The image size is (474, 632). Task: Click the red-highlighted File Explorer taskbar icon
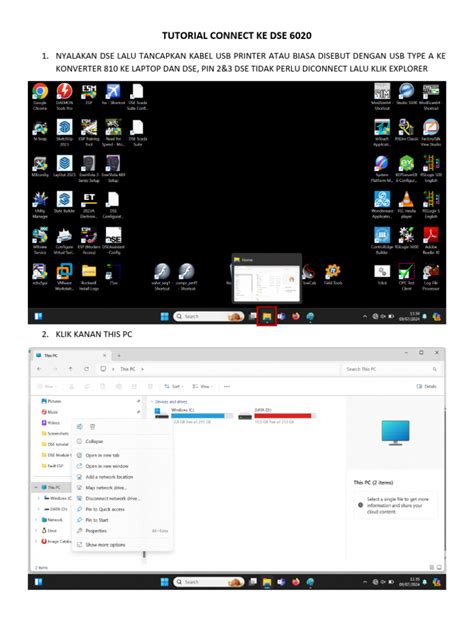click(267, 316)
